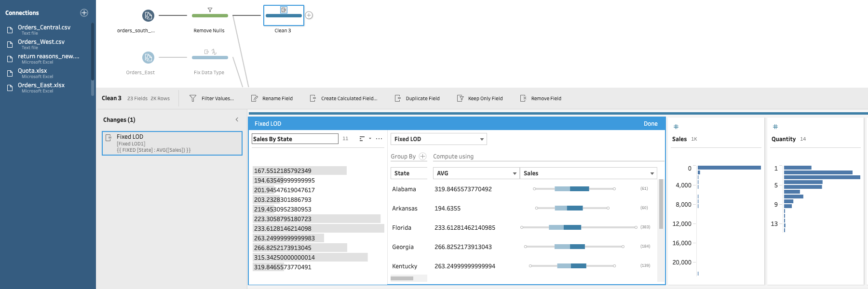Click Kentucky's sales distribution box plot
868x289 pixels.
[x=572, y=266]
